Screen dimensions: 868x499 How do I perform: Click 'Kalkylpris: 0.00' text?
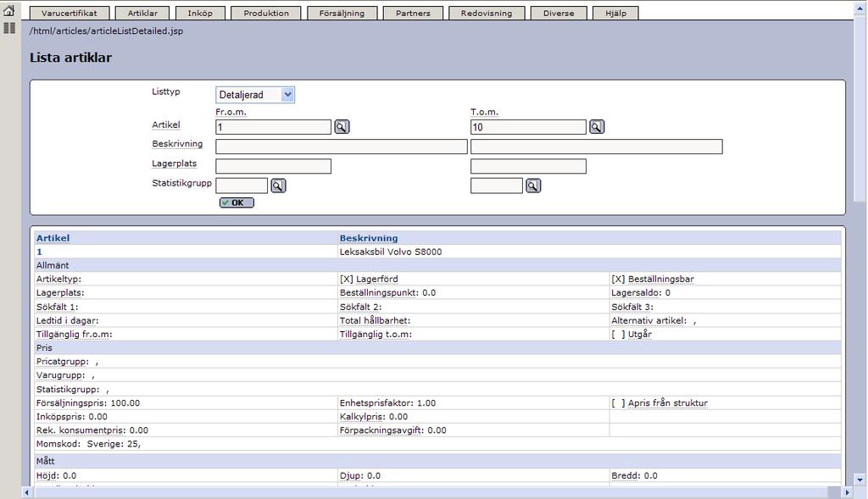click(374, 417)
